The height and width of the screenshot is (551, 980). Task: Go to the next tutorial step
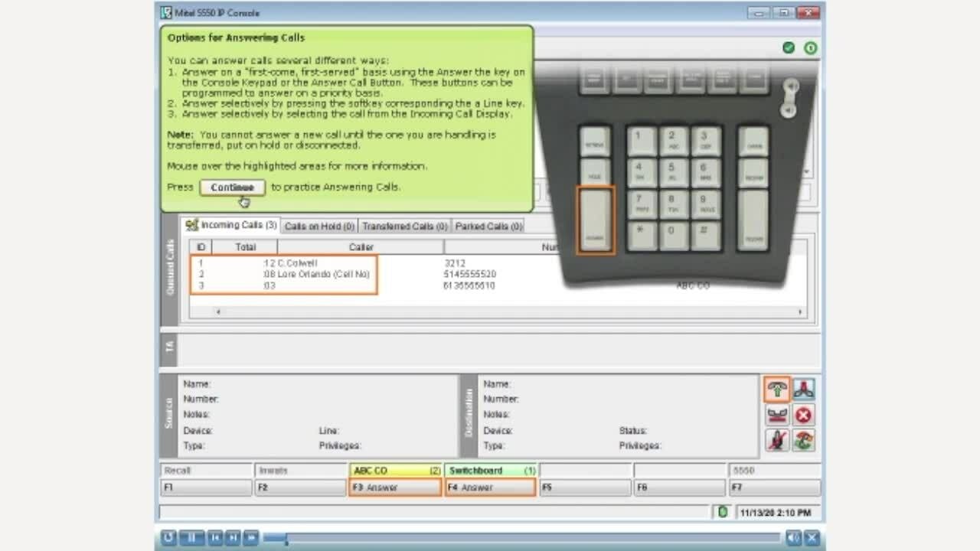pos(233,538)
